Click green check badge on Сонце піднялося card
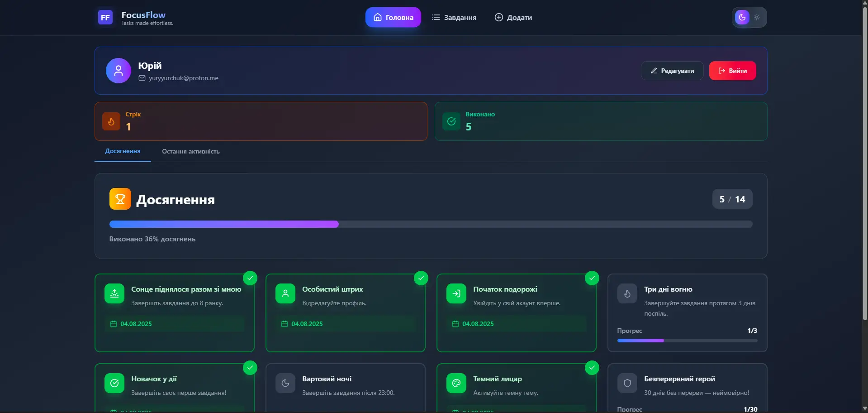The width and height of the screenshot is (868, 413). pos(250,278)
